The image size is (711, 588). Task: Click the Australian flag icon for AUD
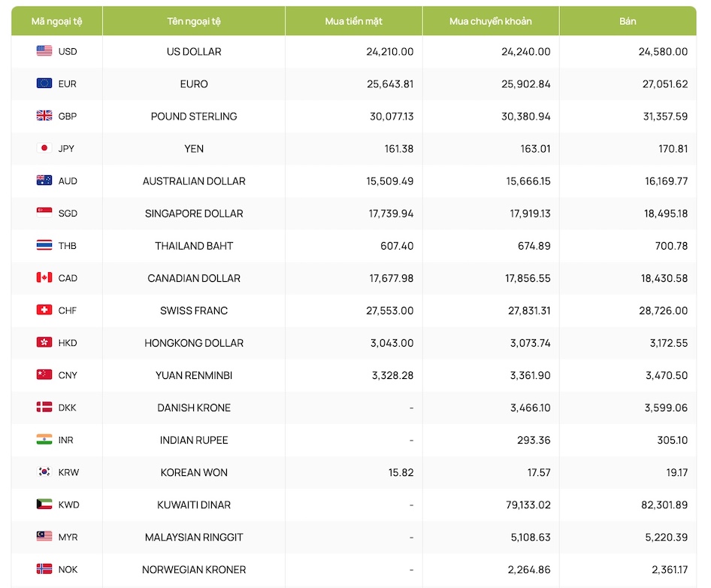point(44,180)
